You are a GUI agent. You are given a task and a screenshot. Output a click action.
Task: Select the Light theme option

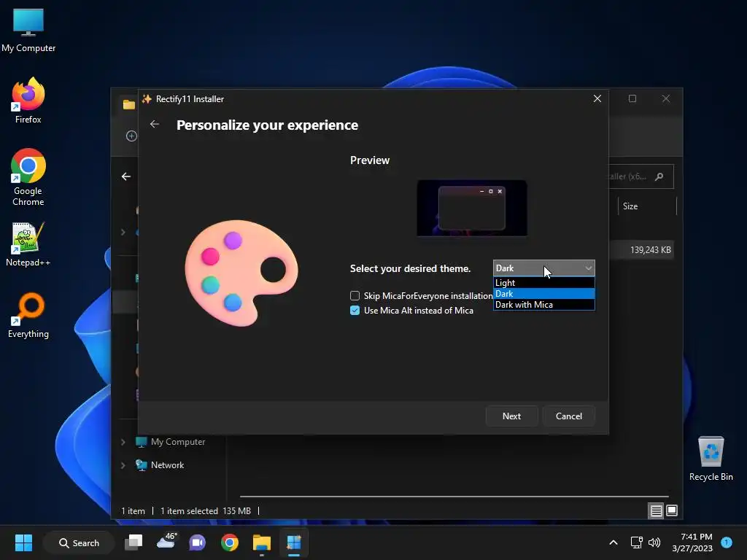[x=543, y=282]
